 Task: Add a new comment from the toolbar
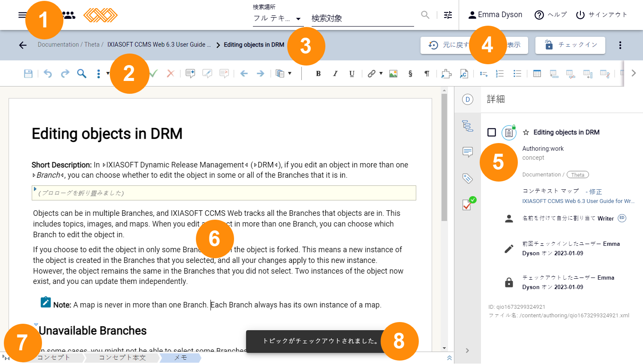(x=190, y=74)
